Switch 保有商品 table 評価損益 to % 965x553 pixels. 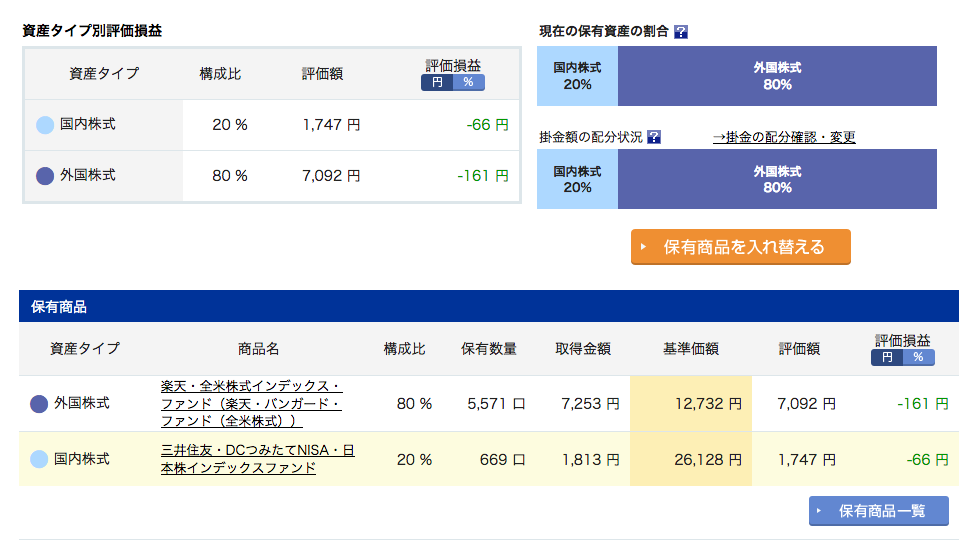click(x=919, y=357)
